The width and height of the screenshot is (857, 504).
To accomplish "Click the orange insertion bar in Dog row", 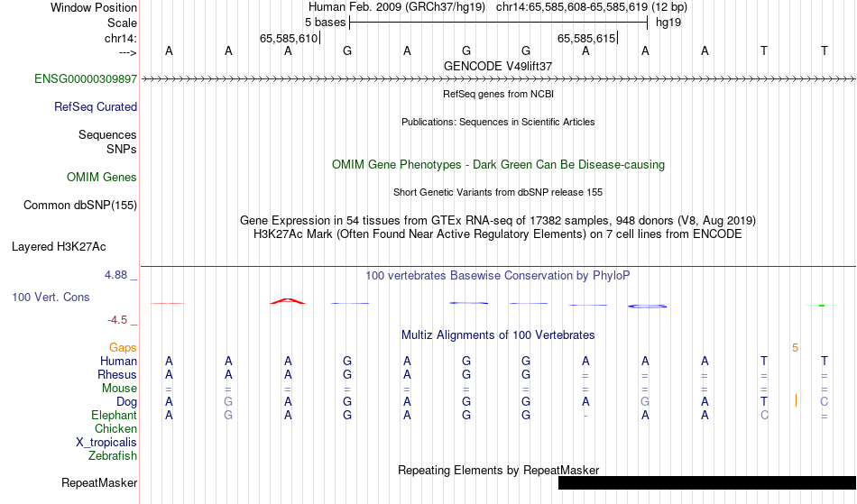I will click(796, 401).
